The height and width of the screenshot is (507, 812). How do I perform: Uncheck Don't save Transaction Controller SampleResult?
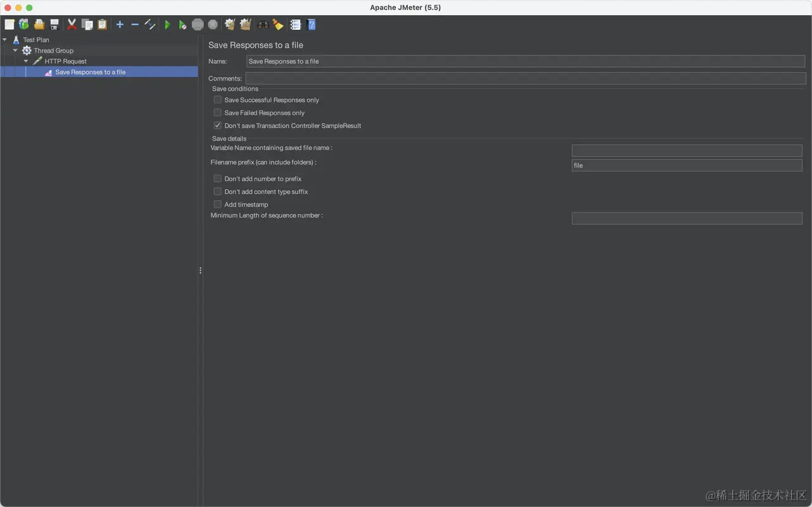(218, 126)
